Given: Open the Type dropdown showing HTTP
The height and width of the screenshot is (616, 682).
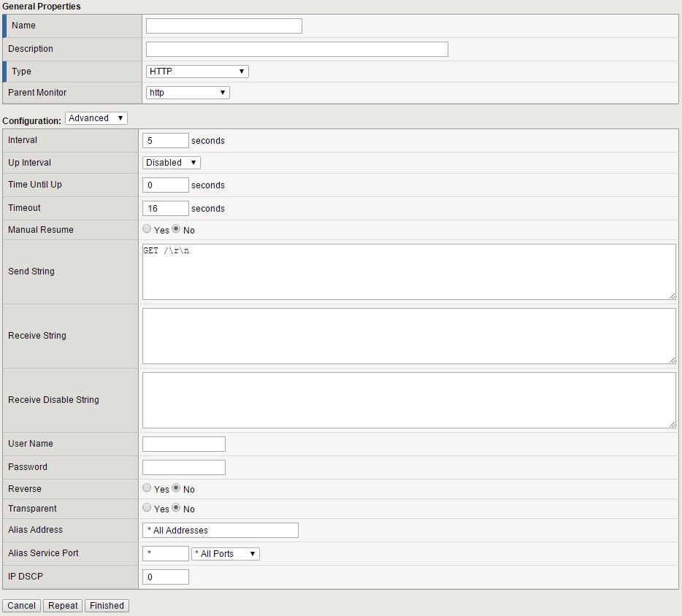Looking at the screenshot, I should (197, 72).
